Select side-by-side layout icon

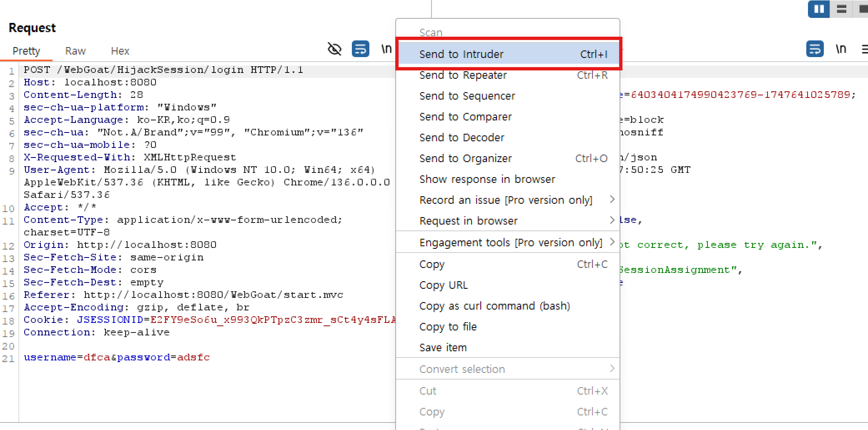[819, 9]
